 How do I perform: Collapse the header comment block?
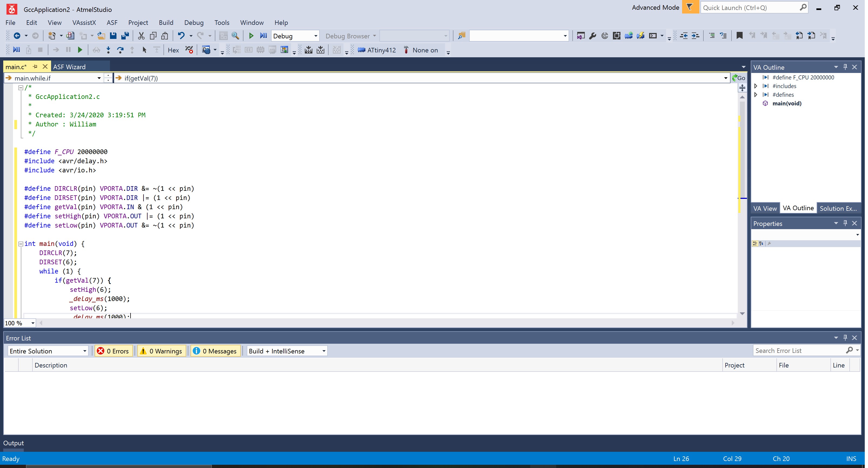[21, 88]
